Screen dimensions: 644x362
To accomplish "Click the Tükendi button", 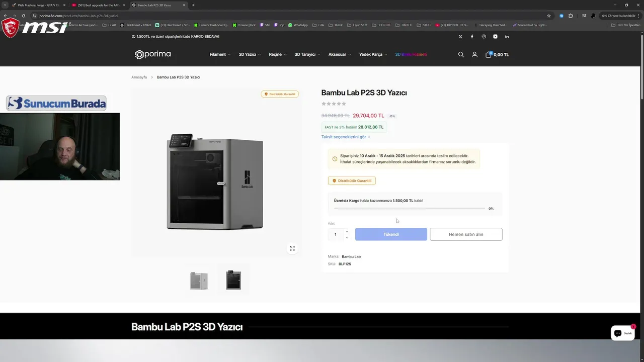I will tap(391, 234).
